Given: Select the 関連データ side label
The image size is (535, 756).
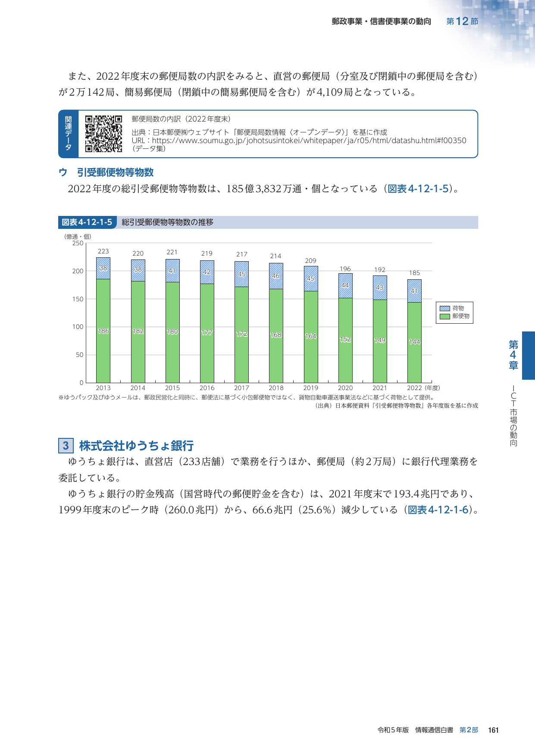Looking at the screenshot, I should point(68,134).
